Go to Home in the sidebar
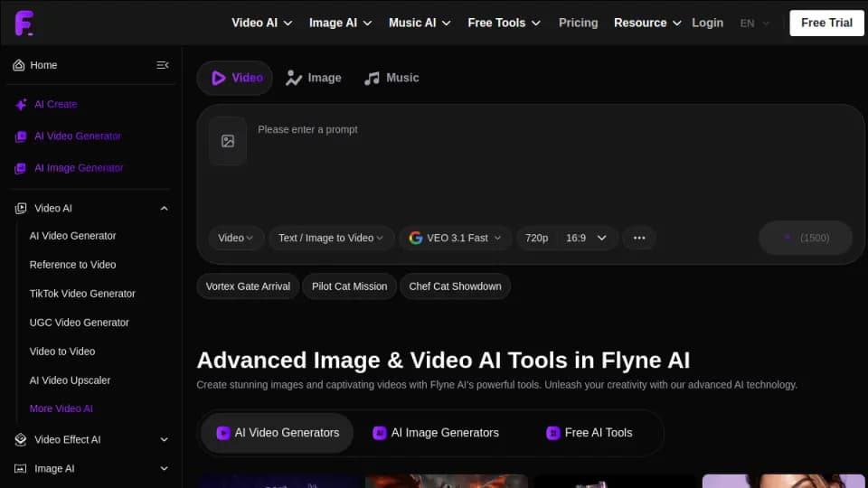Image resolution: width=868 pixels, height=488 pixels. pyautogui.click(x=43, y=65)
